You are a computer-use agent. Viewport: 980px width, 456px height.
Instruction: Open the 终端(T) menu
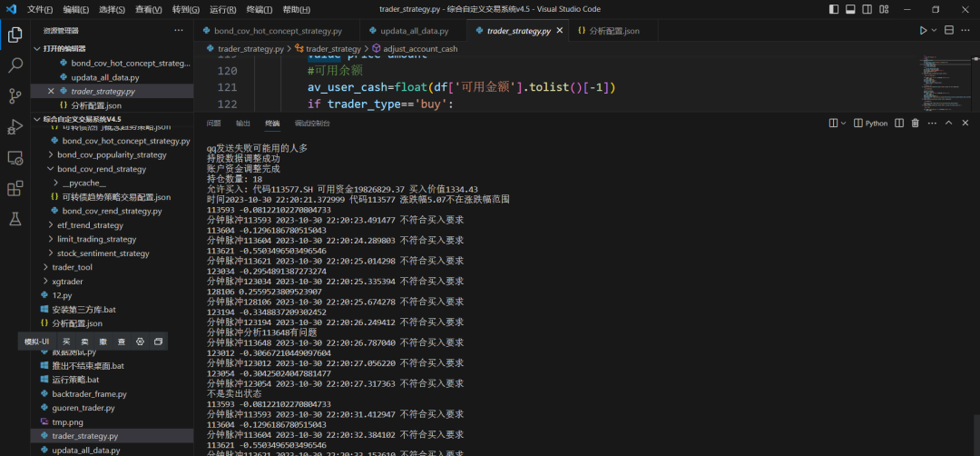pyautogui.click(x=260, y=9)
